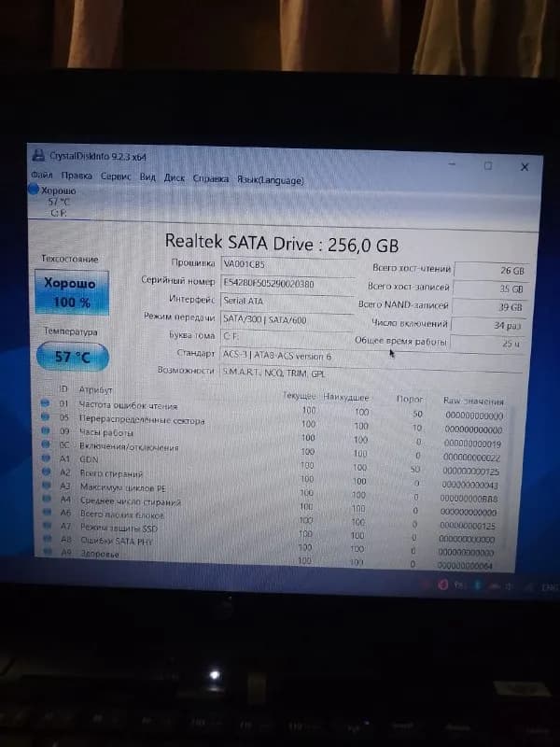Click the status dot for attribute 09

(x=46, y=430)
